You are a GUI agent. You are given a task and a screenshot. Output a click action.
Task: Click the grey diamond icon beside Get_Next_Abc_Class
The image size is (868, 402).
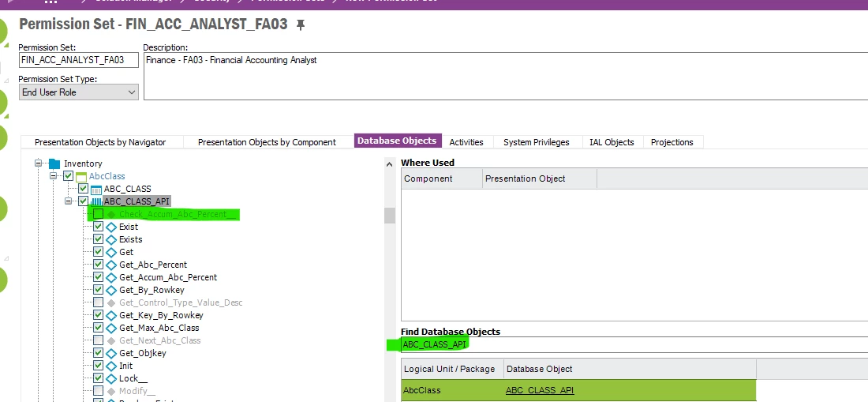click(111, 340)
